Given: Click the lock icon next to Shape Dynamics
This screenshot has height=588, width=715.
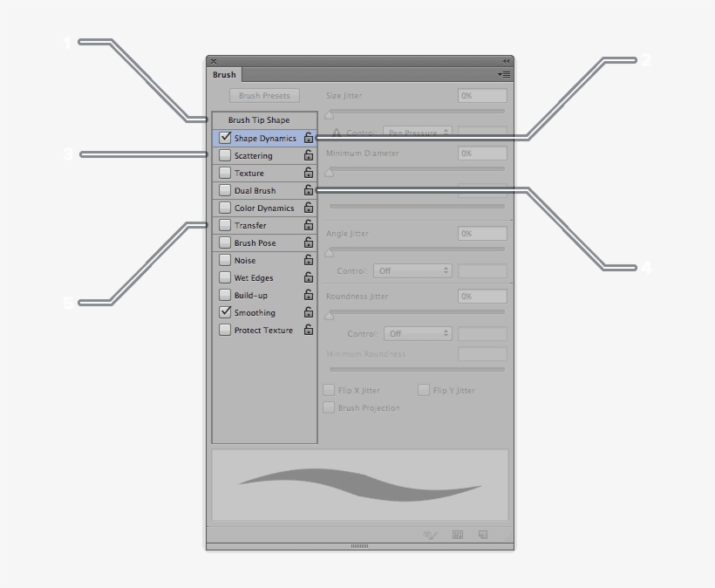Looking at the screenshot, I should 309,137.
